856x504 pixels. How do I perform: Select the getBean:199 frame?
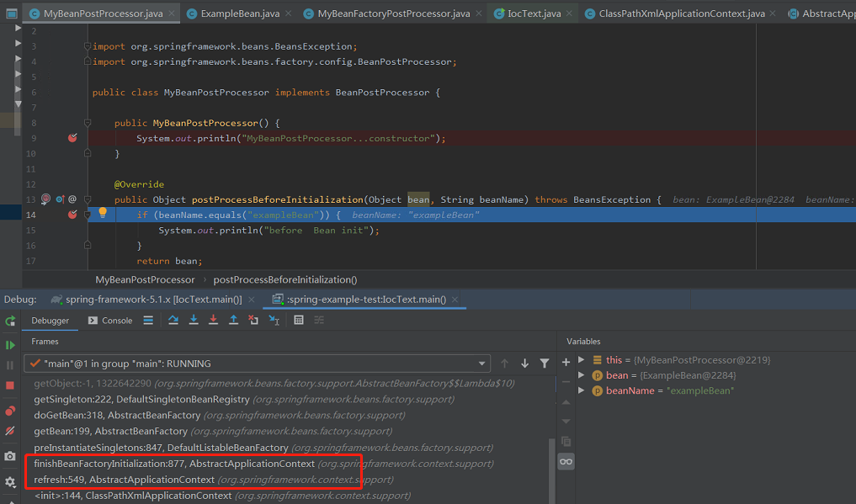285,432
